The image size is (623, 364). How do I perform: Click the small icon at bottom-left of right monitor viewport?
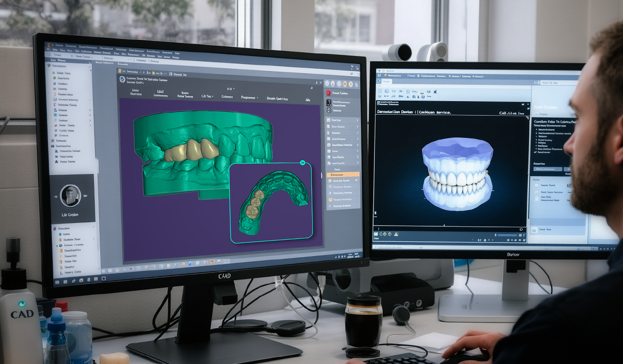tap(375, 213)
